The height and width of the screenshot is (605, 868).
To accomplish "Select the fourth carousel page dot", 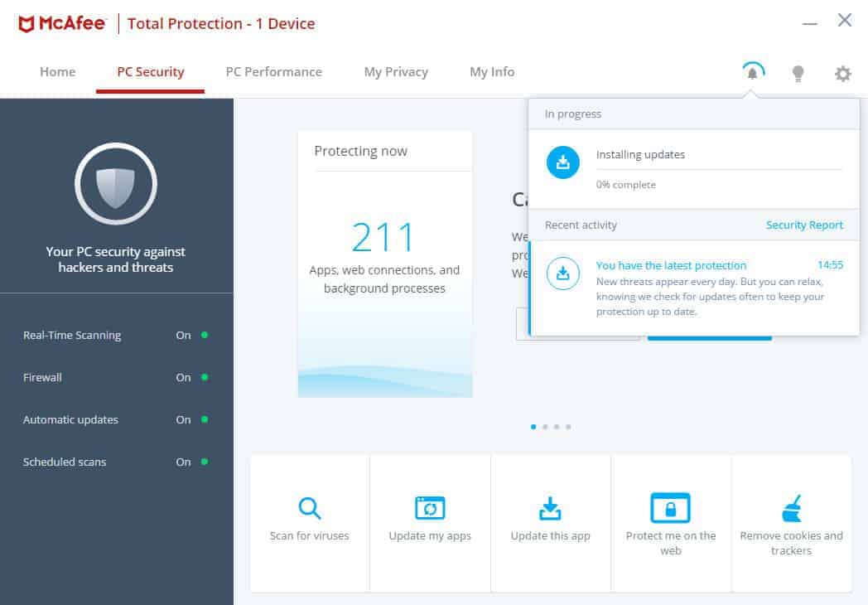I will pos(568,427).
